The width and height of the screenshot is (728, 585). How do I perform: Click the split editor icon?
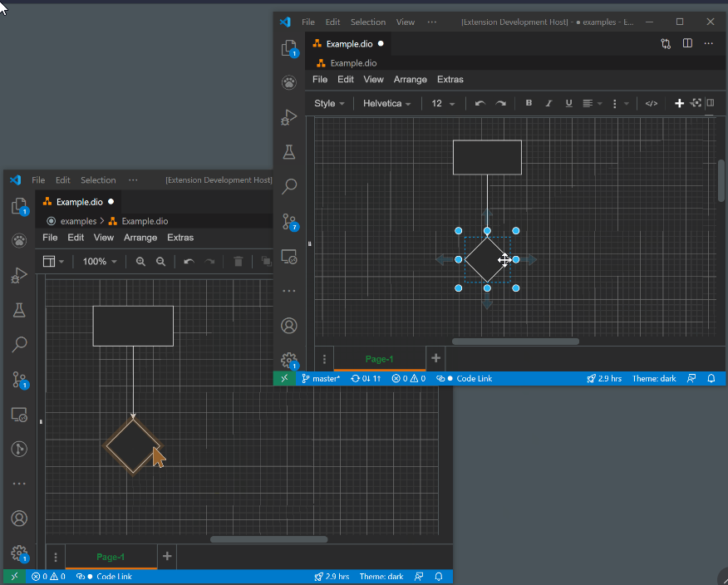[687, 43]
